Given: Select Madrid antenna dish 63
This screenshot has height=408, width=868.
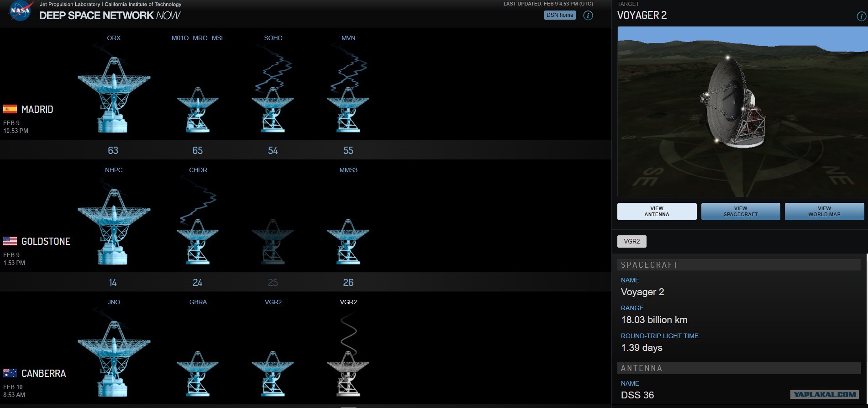Looking at the screenshot, I should click(114, 95).
